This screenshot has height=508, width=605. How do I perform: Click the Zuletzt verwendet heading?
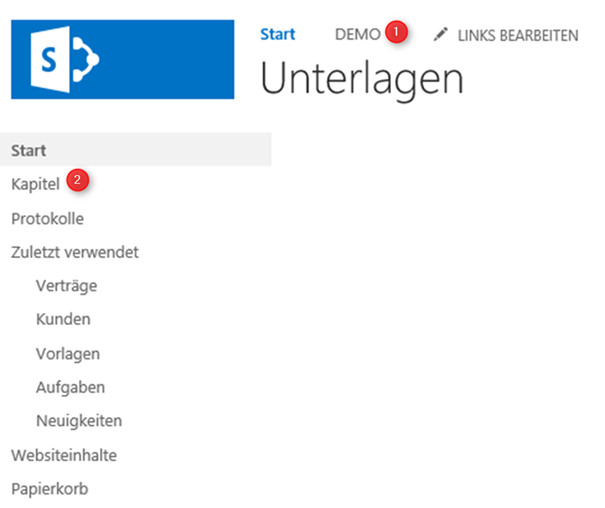[75, 252]
